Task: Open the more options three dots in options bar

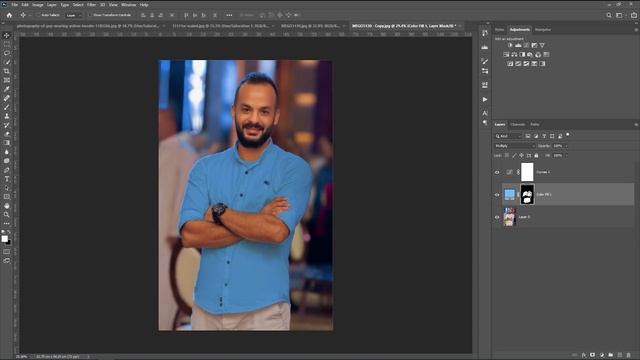Action: point(229,15)
